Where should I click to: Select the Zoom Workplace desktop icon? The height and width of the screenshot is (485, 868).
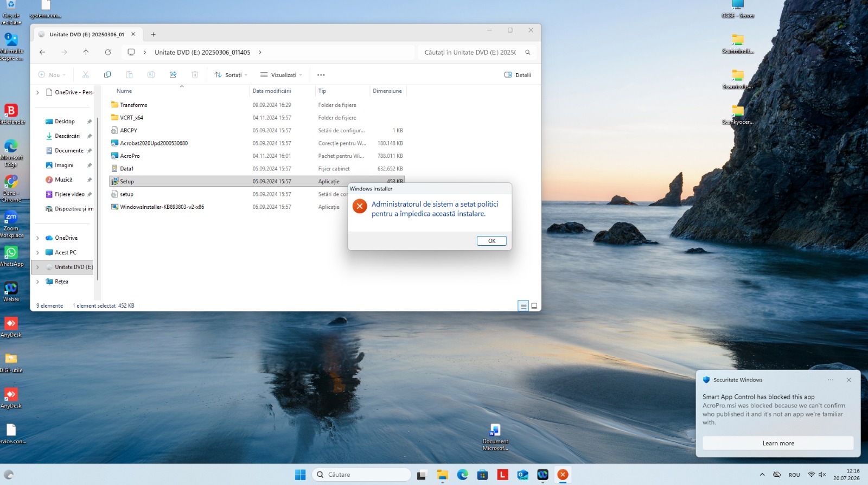[11, 224]
